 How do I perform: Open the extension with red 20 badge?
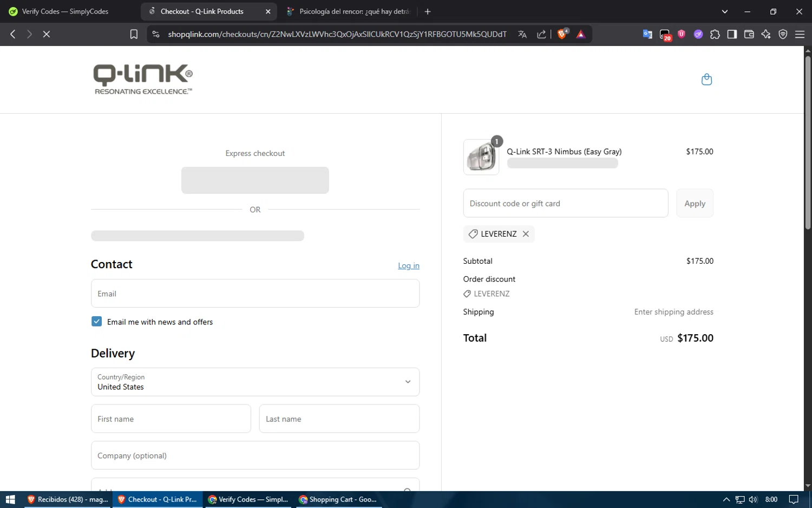[665, 35]
